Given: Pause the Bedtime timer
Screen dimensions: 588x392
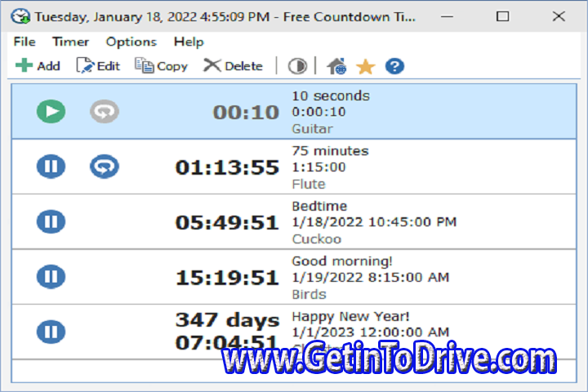Looking at the screenshot, I should point(51,221).
